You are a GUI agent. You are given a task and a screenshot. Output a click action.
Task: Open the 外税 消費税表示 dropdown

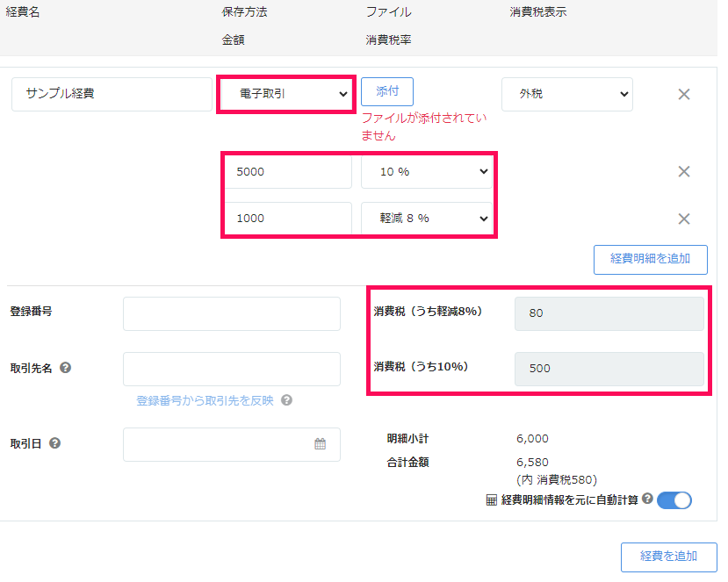[x=566, y=93]
